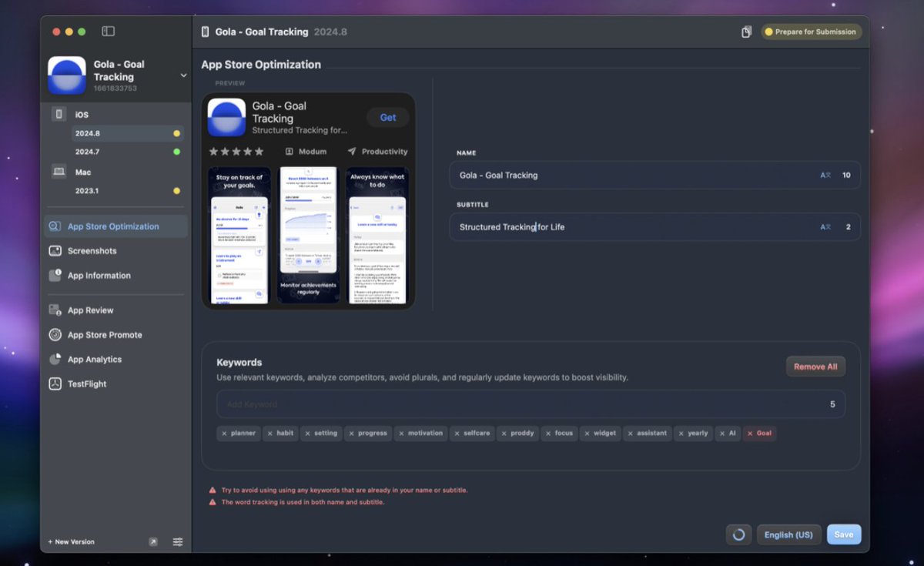This screenshot has width=924, height=566.
Task: Remove the 'AI' keyword tag
Action: click(722, 434)
